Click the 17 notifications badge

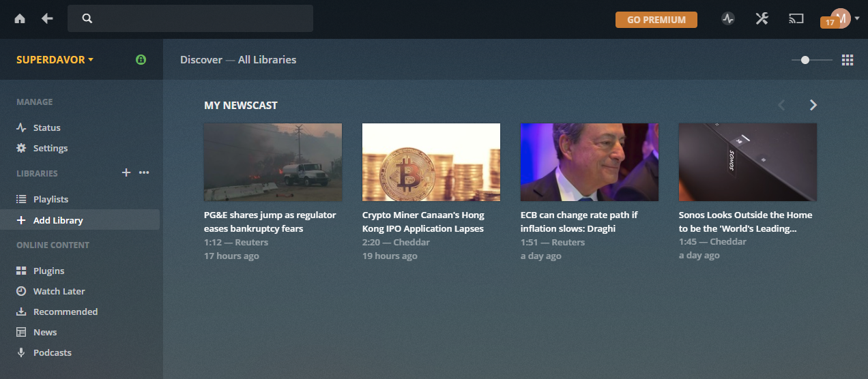(x=830, y=22)
